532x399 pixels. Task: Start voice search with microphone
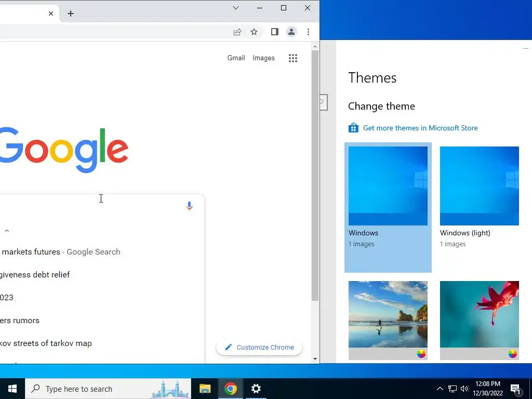(189, 206)
